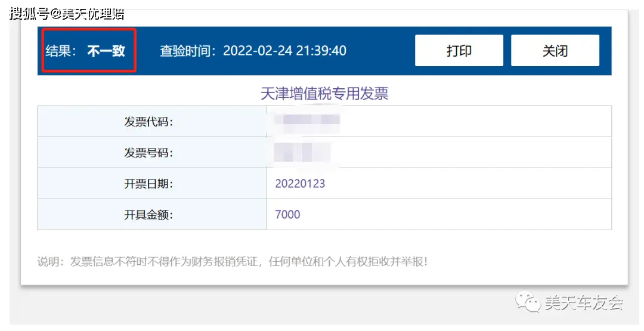Screen dimensions: 644x331
Task: Click the 开具金额 row label
Action: (148, 214)
